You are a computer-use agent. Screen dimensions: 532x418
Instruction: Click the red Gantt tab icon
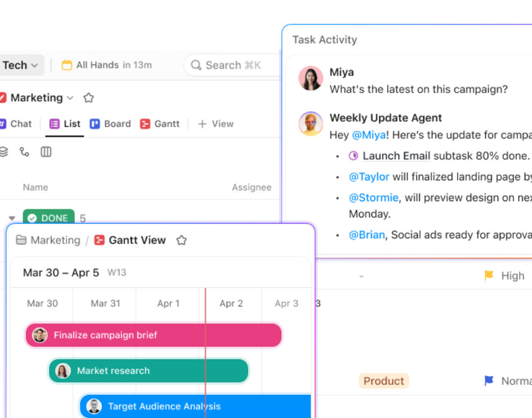tap(145, 124)
